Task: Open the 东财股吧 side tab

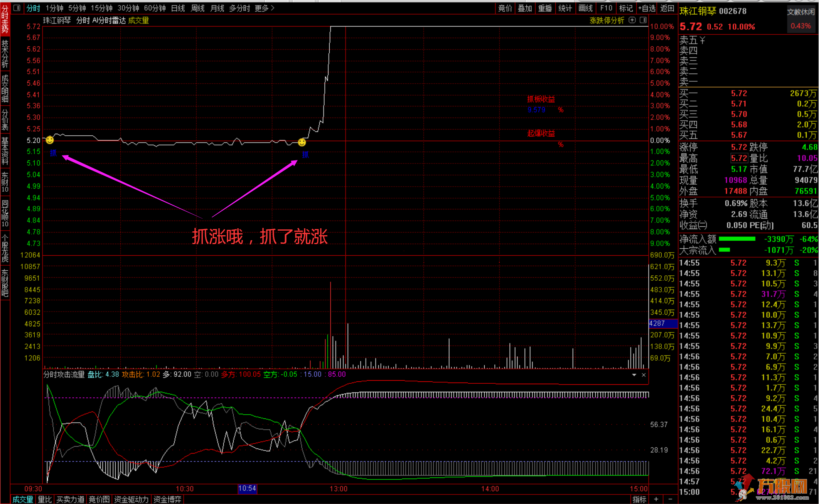Action: pyautogui.click(x=5, y=283)
